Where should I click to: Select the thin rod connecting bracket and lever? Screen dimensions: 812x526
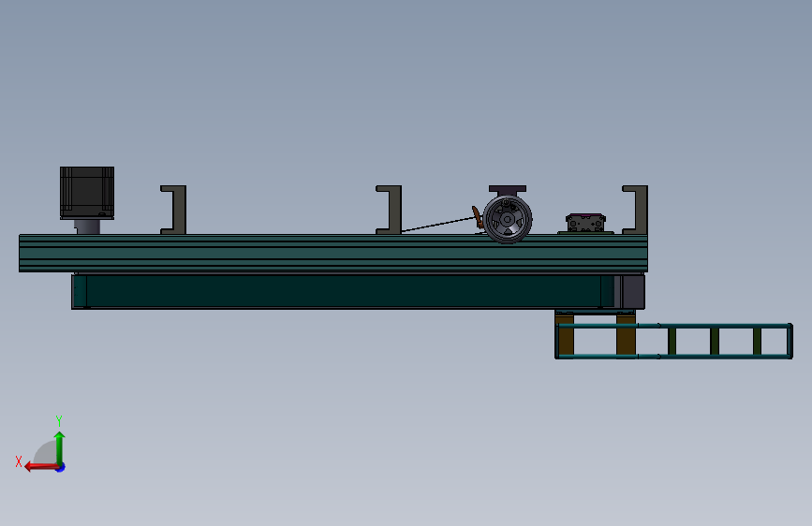[x=437, y=225]
